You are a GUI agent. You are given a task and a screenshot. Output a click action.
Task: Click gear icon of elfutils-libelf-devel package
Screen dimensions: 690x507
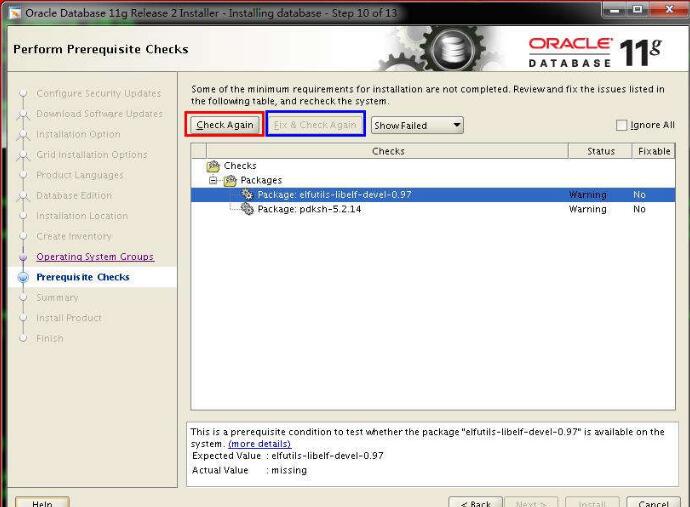[x=247, y=195]
